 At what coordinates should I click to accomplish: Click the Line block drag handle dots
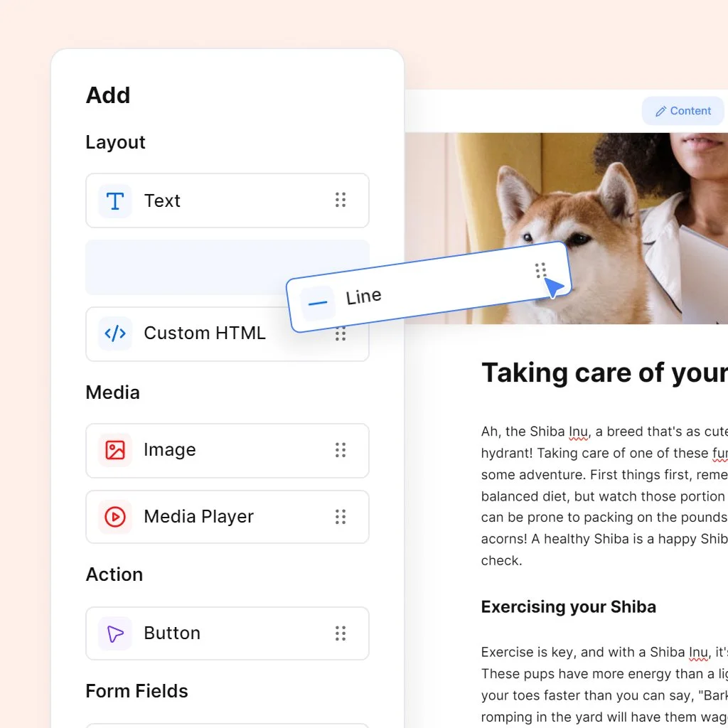click(540, 270)
